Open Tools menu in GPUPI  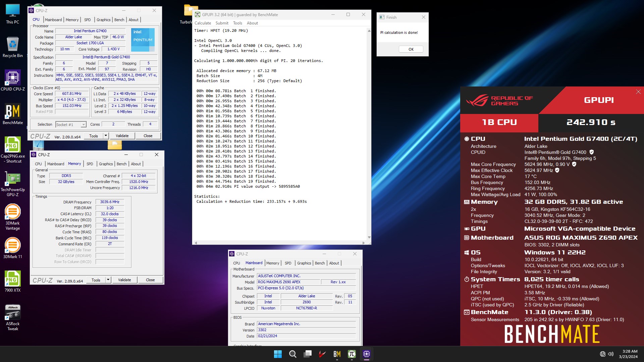pyautogui.click(x=237, y=23)
